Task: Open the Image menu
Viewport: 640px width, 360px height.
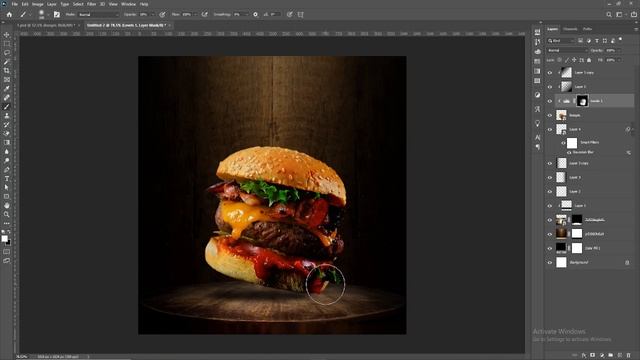Action: coord(38,4)
